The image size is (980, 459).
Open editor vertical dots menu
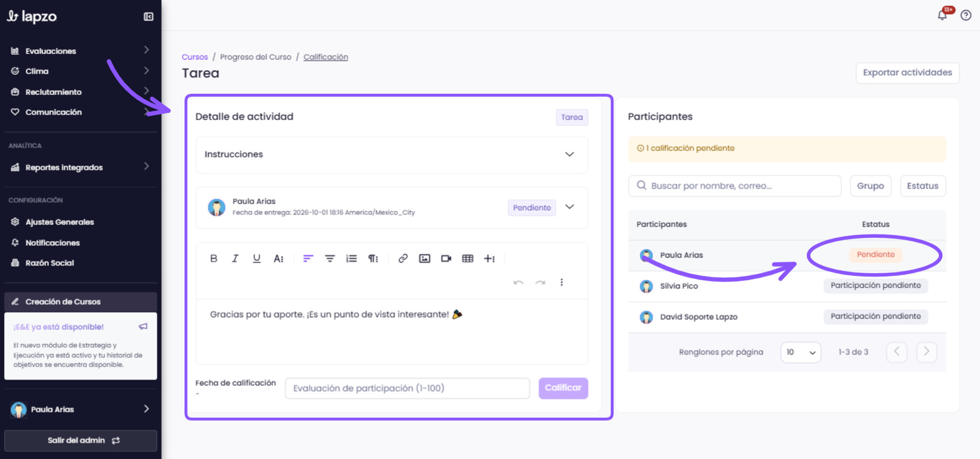point(562,282)
